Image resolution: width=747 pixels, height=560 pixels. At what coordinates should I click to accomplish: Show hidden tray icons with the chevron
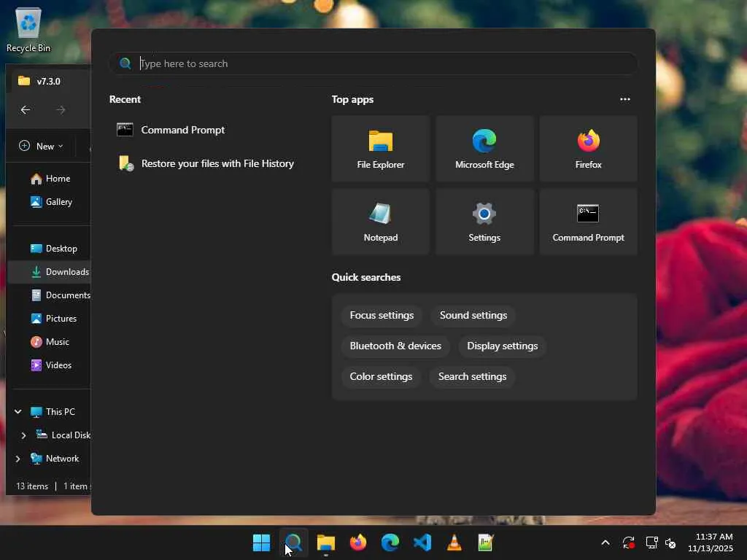[605, 542]
